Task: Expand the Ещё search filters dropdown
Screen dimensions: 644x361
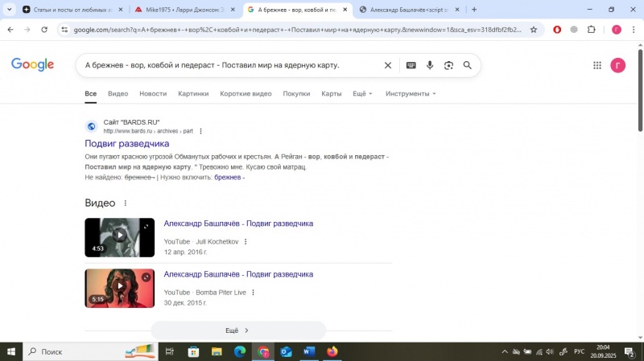Action: tap(362, 93)
